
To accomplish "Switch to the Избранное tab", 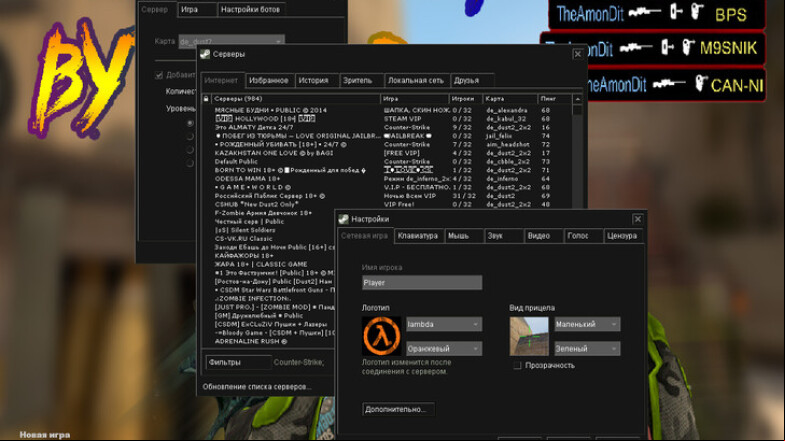I will pos(269,80).
